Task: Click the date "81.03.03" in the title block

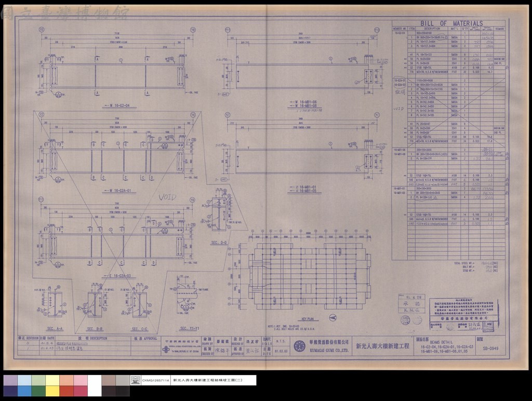Action: click(281, 351)
